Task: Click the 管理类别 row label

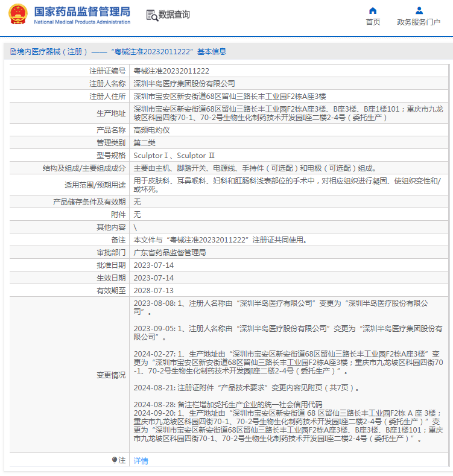Action: point(111,143)
